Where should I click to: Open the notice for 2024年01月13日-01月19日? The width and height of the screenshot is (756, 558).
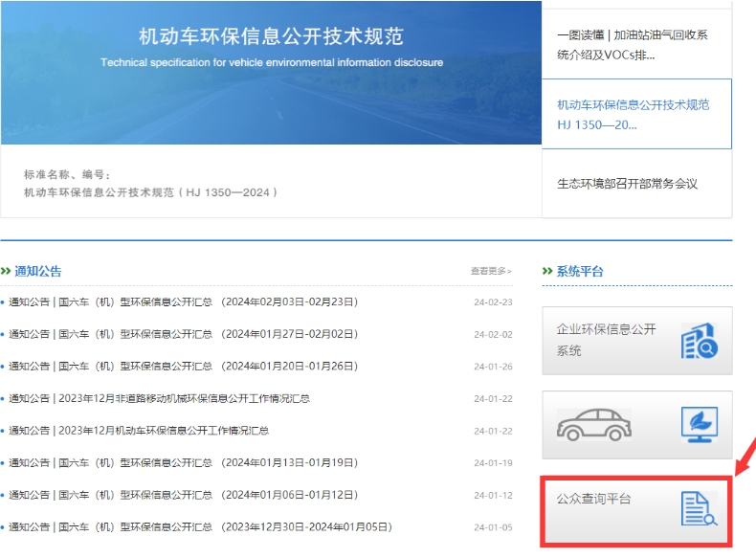click(x=184, y=463)
